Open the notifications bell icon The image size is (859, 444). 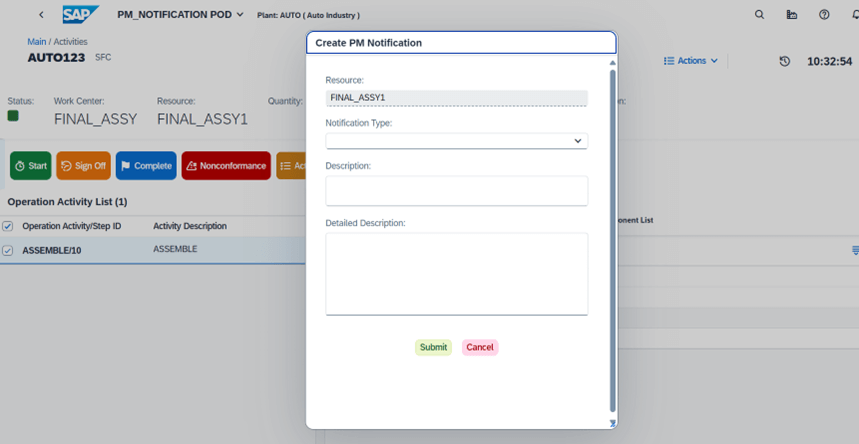[x=855, y=15]
